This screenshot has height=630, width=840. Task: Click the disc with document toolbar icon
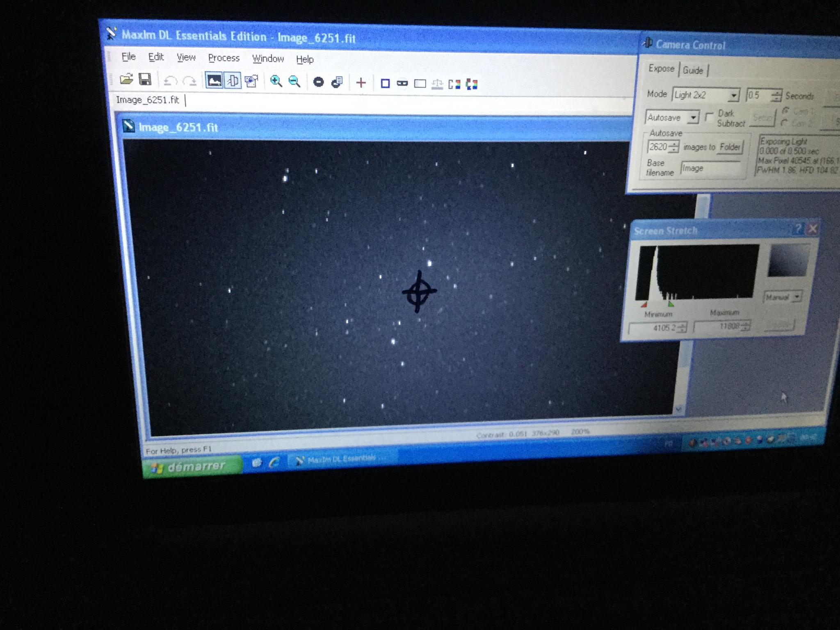(337, 82)
